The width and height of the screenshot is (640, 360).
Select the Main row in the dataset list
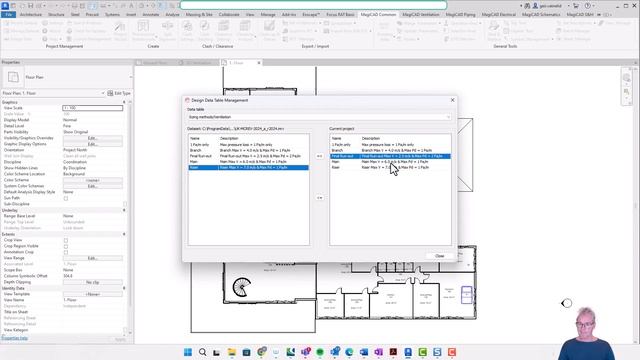(x=248, y=162)
